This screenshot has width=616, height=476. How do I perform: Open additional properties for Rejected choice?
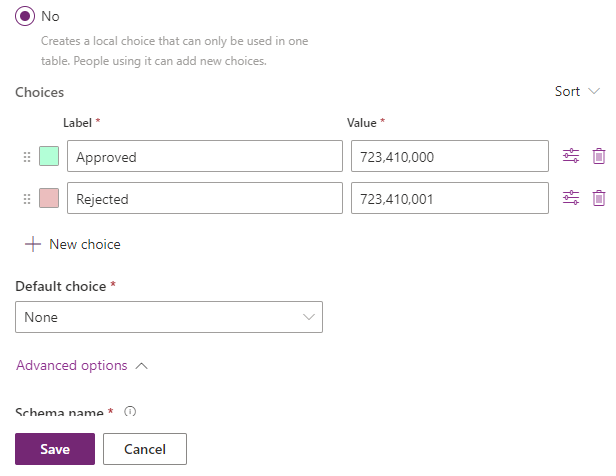[570, 198]
